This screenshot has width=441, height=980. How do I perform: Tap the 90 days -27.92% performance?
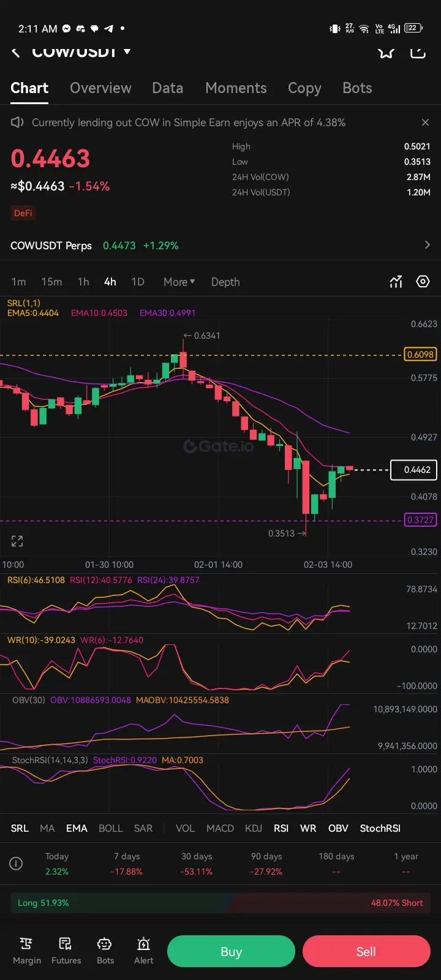(266, 864)
